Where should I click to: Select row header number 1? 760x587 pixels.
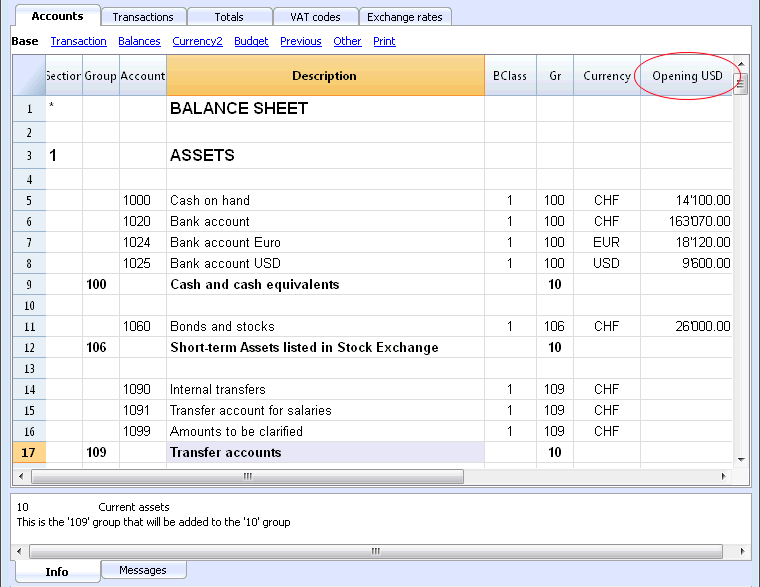tap(29, 109)
